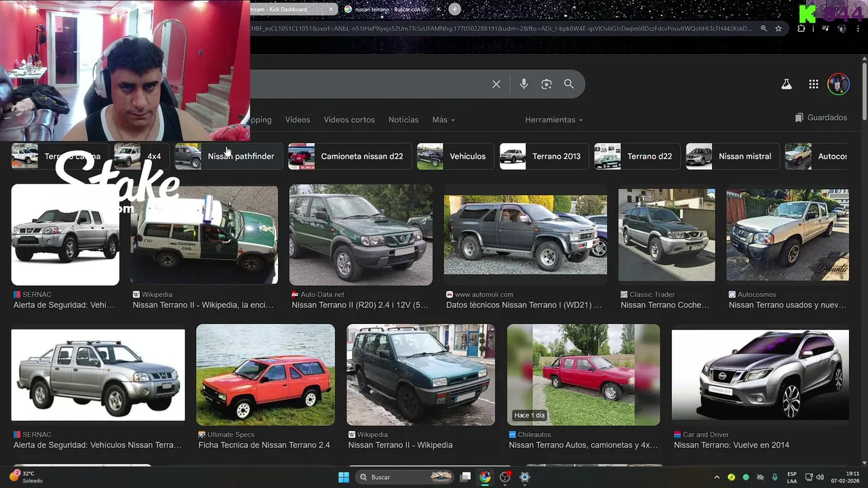The image size is (868, 488).
Task: Open the Classic Trader Terrano image
Action: point(667,235)
